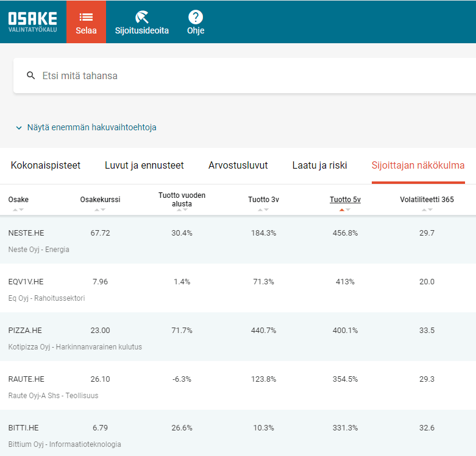This screenshot has height=456, width=476.
Task: Sort by the Osakekurssi column header
Action: pos(100,200)
